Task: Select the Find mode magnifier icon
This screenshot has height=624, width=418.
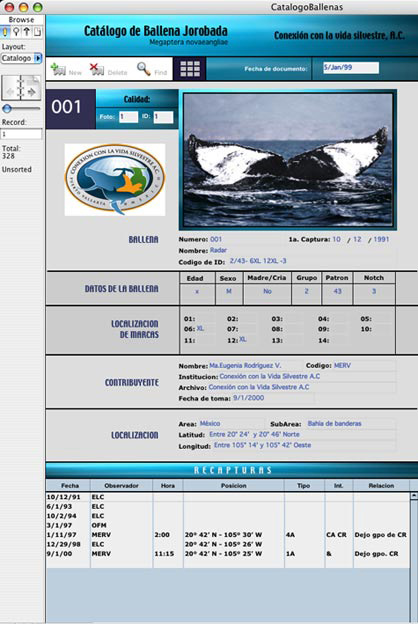Action: point(16,31)
